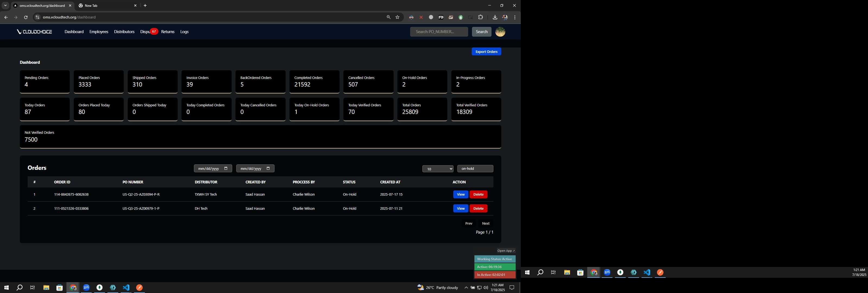This screenshot has height=293, width=868.
Task: Open the Dashboard nav item
Action: coord(74,32)
